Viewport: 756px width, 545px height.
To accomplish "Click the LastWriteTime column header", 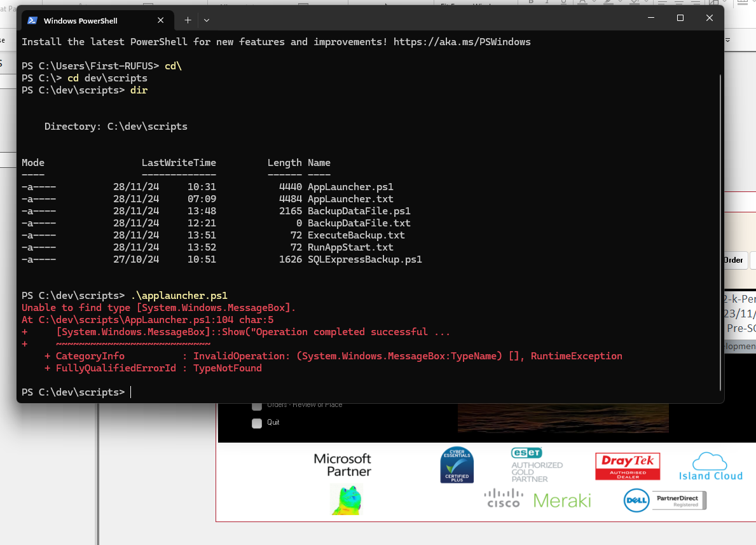I will click(179, 163).
